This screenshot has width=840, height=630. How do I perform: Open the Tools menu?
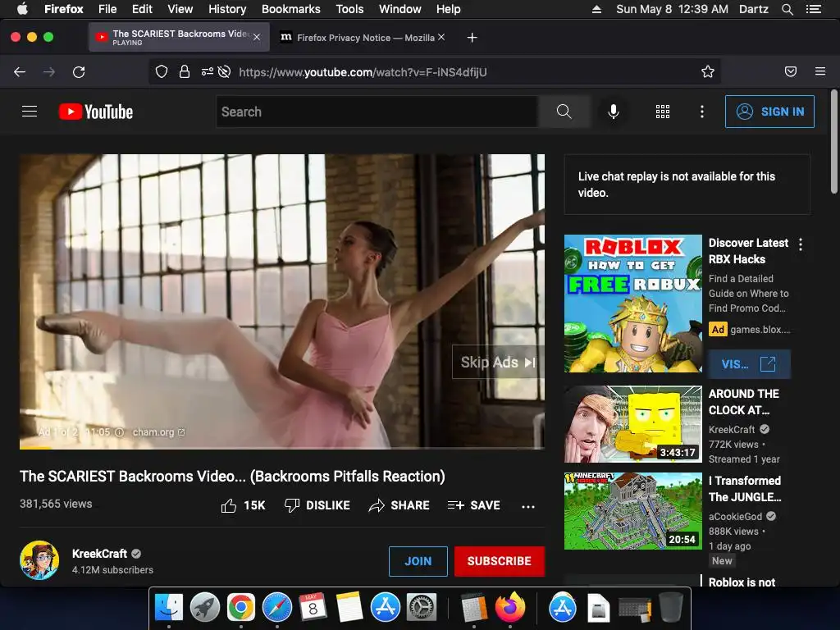pyautogui.click(x=349, y=9)
